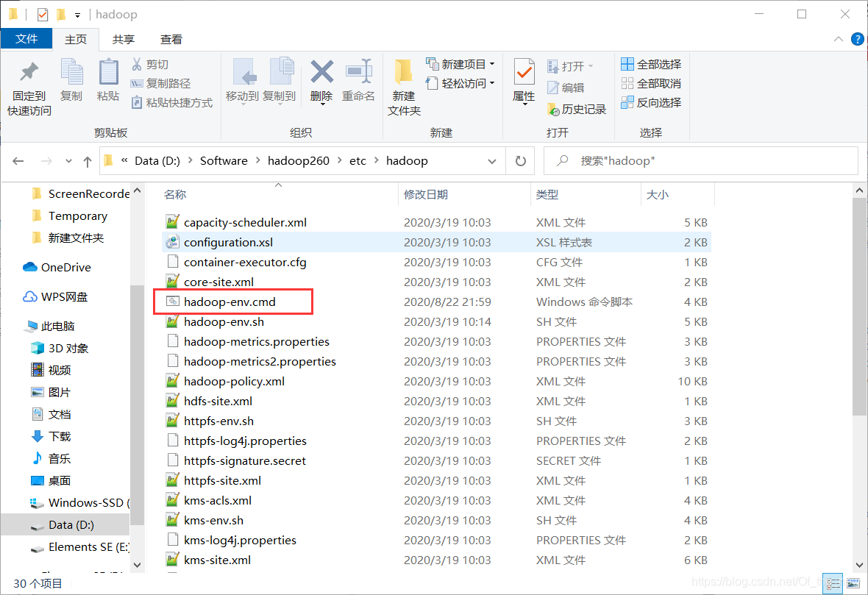Open the Share ribbon tab

pyautogui.click(x=124, y=39)
